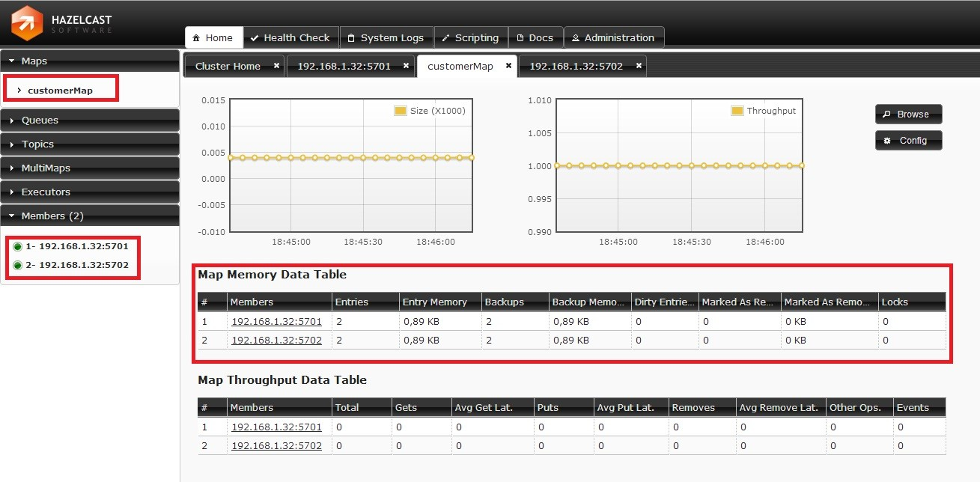This screenshot has height=482, width=980.
Task: Select member 1- 192.168.1.32:5701 in sidebar
Action: pyautogui.click(x=71, y=245)
